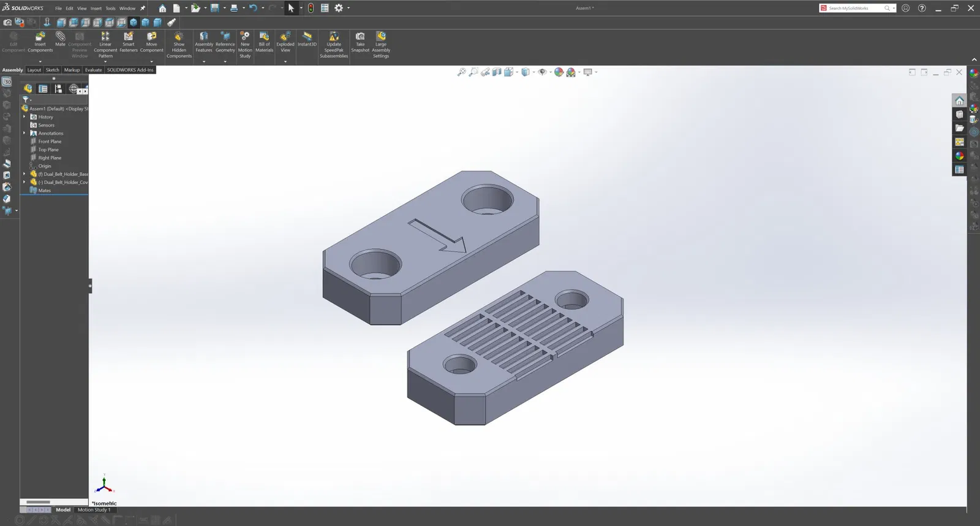Open Assembly Features tool
The image size is (980, 526).
204,42
